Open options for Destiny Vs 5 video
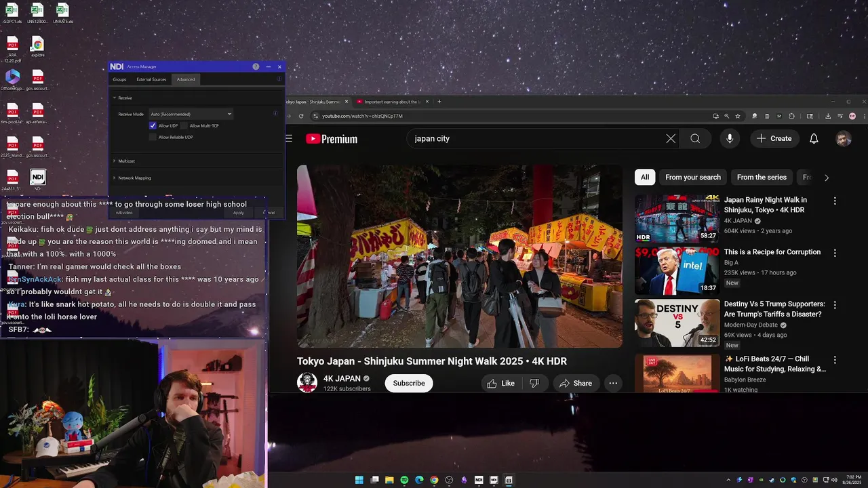868x488 pixels. pyautogui.click(x=835, y=305)
